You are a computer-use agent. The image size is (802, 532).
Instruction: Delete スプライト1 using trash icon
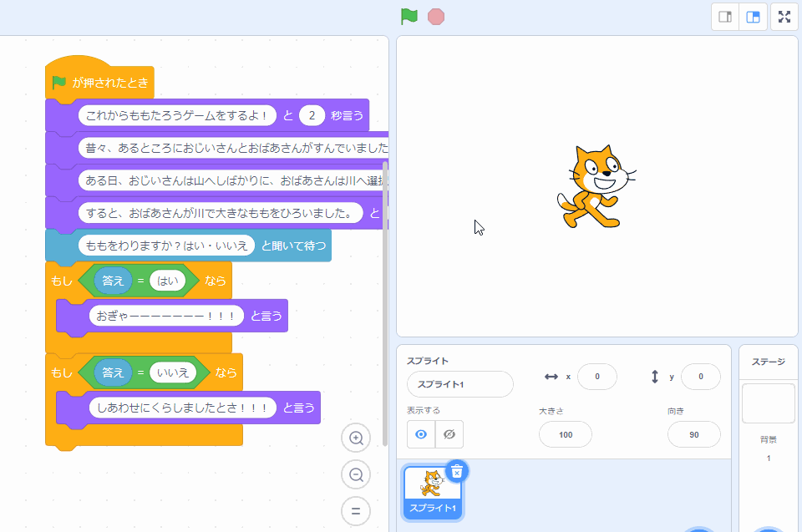pyautogui.click(x=457, y=471)
